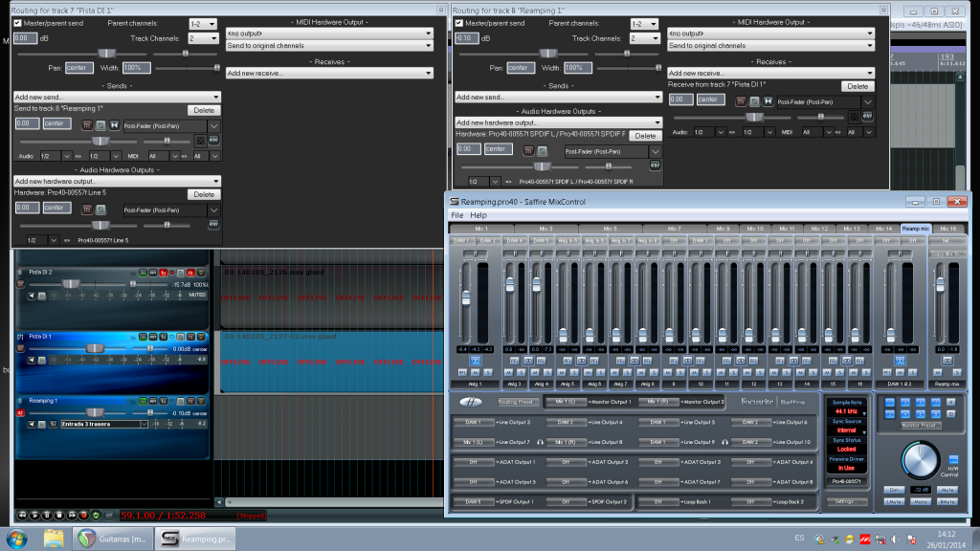Viewport: 980px width, 551px height.
Task: Toggle the H/W Control switch
Action: 952,462
